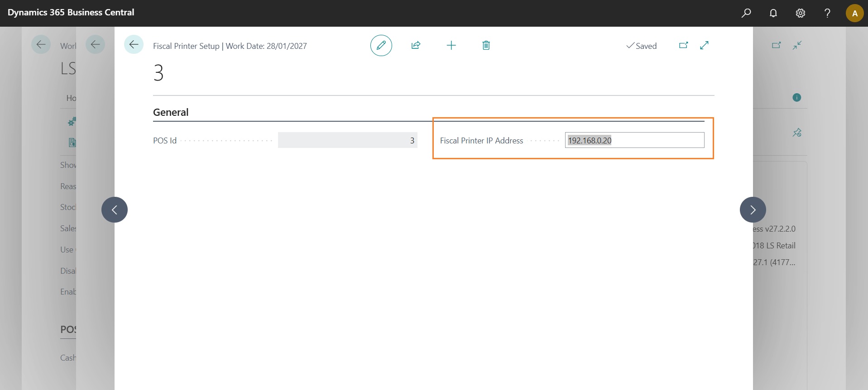The height and width of the screenshot is (390, 868).
Task: Go back from Fiscal Printer Setup page
Action: tap(134, 44)
